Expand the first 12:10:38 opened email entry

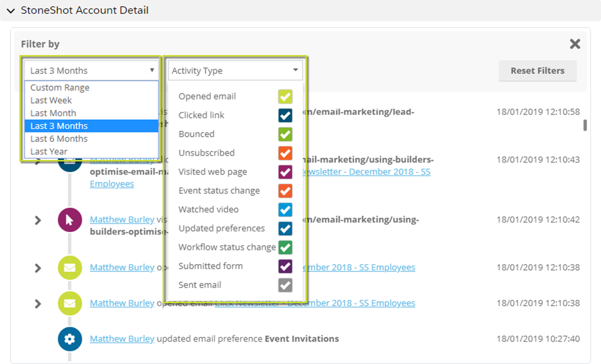[38, 268]
